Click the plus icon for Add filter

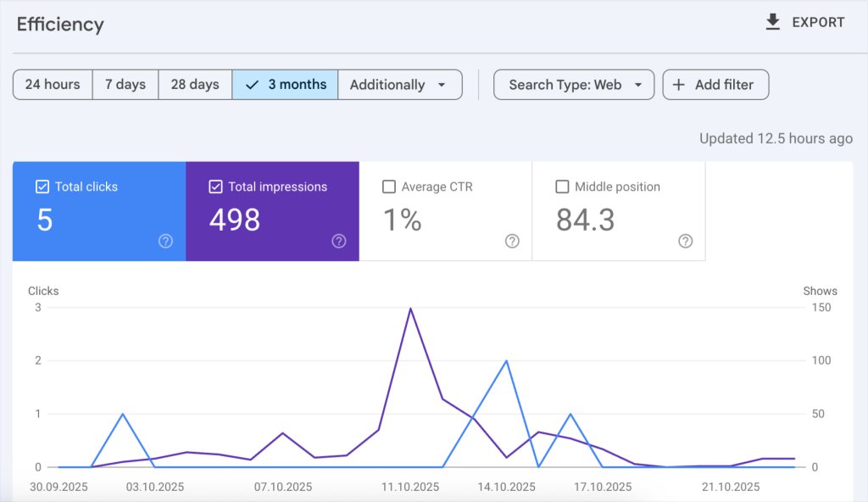click(x=679, y=85)
